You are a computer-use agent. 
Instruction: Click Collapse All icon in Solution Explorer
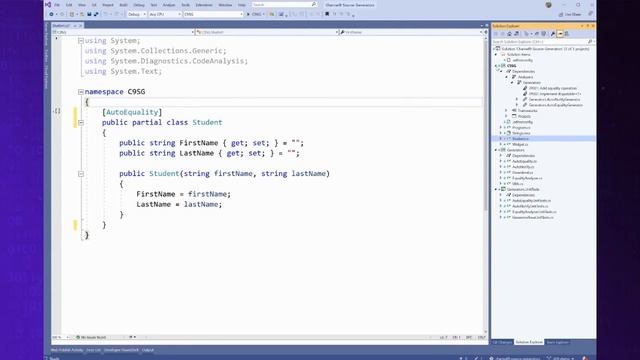[x=537, y=34]
